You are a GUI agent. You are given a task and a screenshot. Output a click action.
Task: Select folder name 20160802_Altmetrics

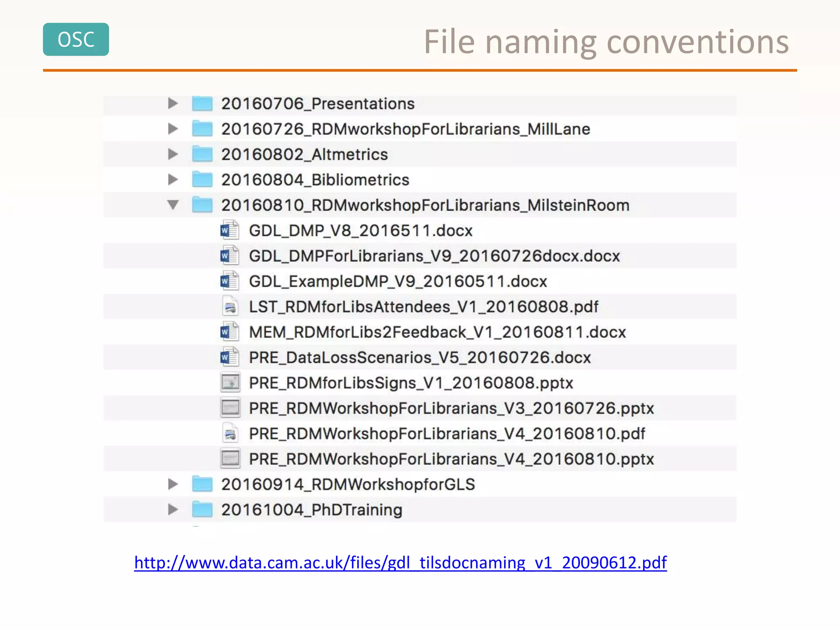(x=304, y=155)
